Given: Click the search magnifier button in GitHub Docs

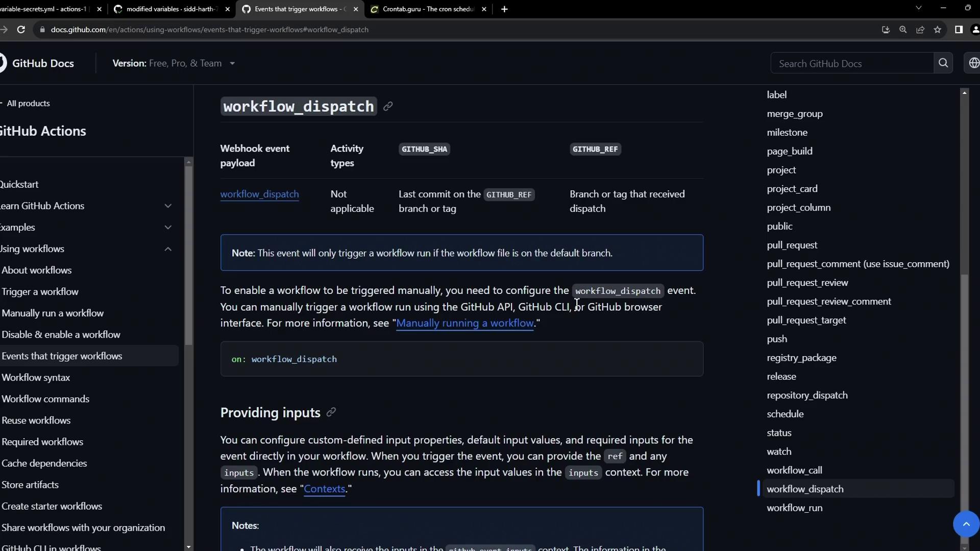Looking at the screenshot, I should [x=943, y=63].
